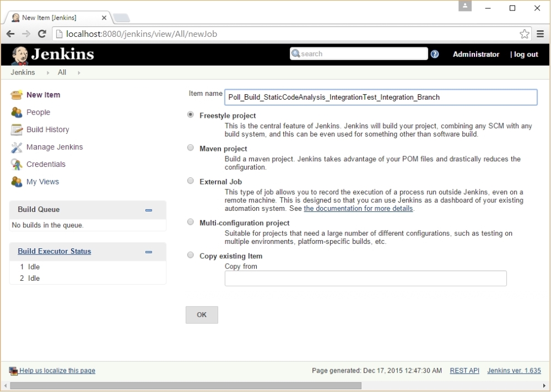Click the Chrome user profile icon
The width and height of the screenshot is (551, 392).
pyautogui.click(x=465, y=6)
